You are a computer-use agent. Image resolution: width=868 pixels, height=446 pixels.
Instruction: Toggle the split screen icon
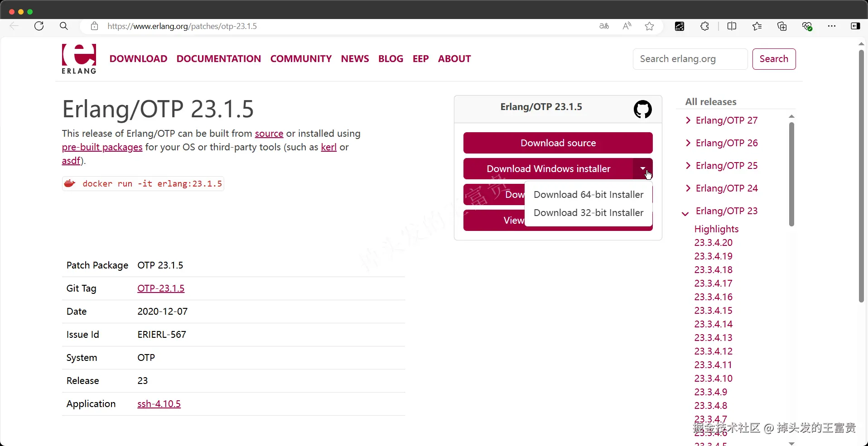tap(732, 26)
